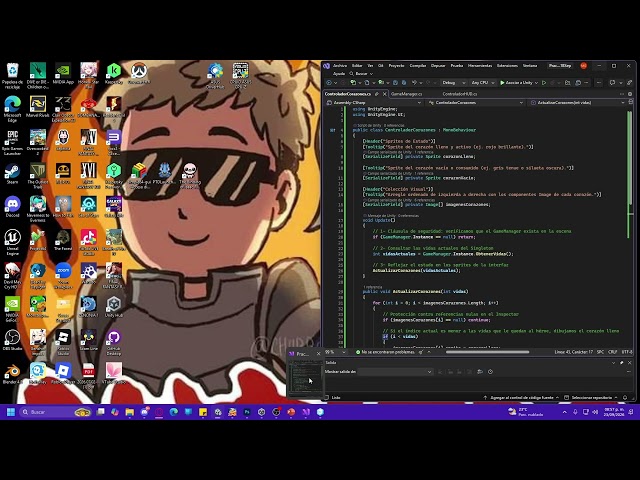Click the feedback icon in the Visual Studio toolbar

612,82
